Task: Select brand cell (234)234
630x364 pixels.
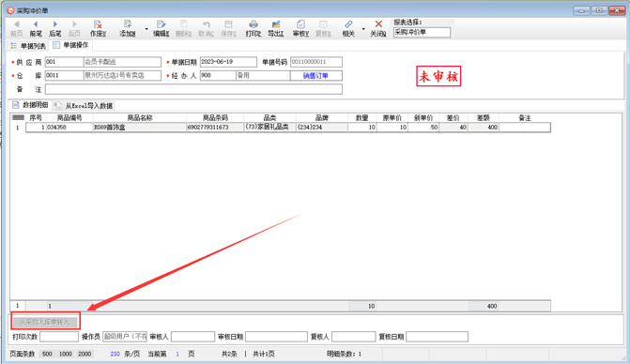Action: [x=322, y=128]
